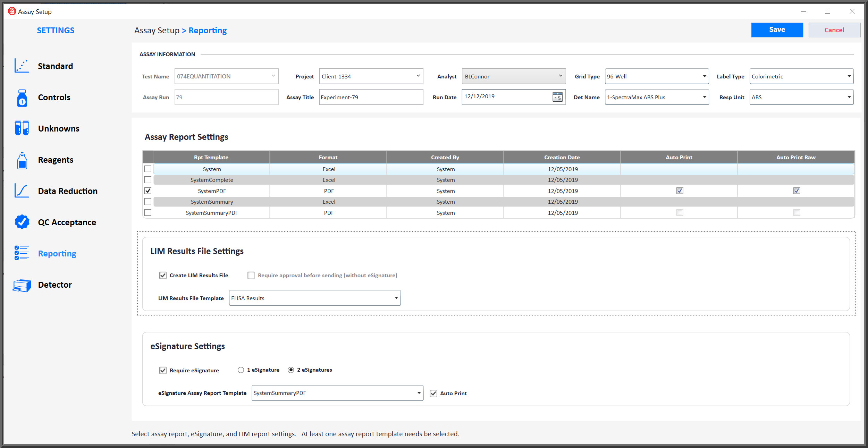Select the SystemSummaryPDF template name cell
The height and width of the screenshot is (448, 868).
tap(212, 213)
